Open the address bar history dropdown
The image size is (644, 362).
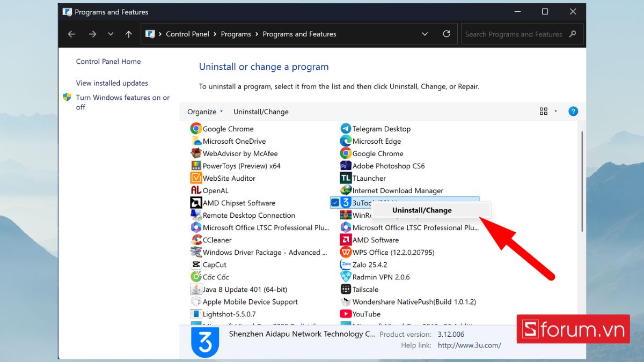click(x=425, y=34)
